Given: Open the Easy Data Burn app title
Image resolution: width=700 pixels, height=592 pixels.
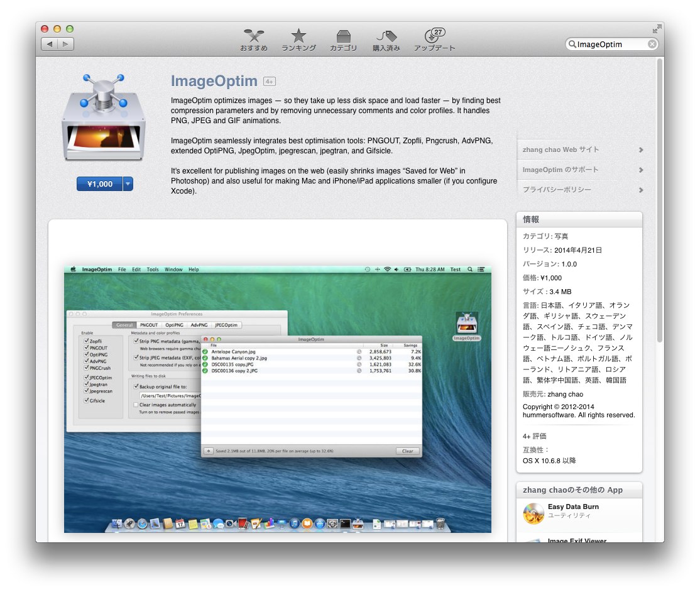Looking at the screenshot, I should (x=573, y=507).
